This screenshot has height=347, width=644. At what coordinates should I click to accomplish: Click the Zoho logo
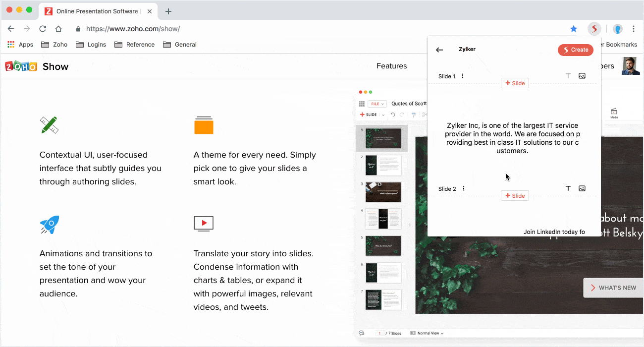[21, 66]
